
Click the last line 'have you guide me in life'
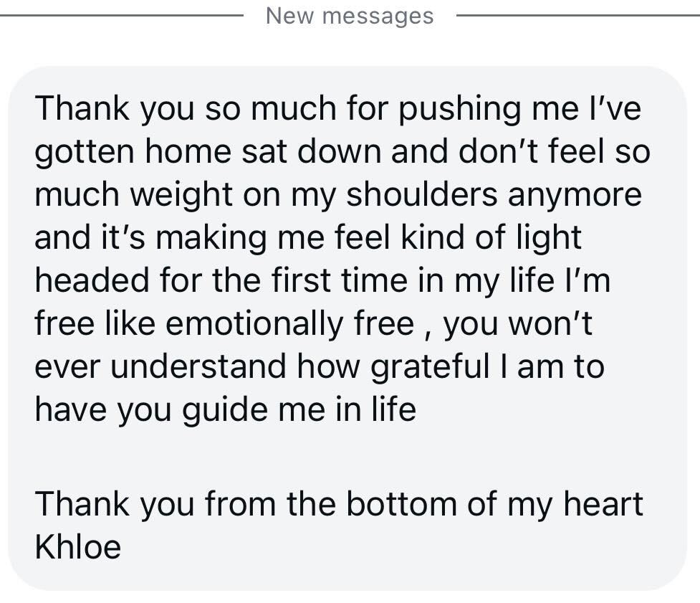click(226, 409)
